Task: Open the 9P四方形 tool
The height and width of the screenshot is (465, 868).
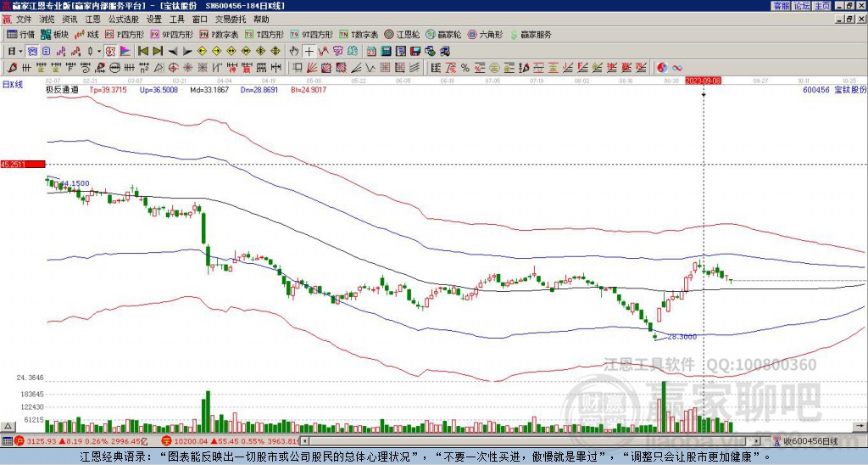Action: [171, 34]
